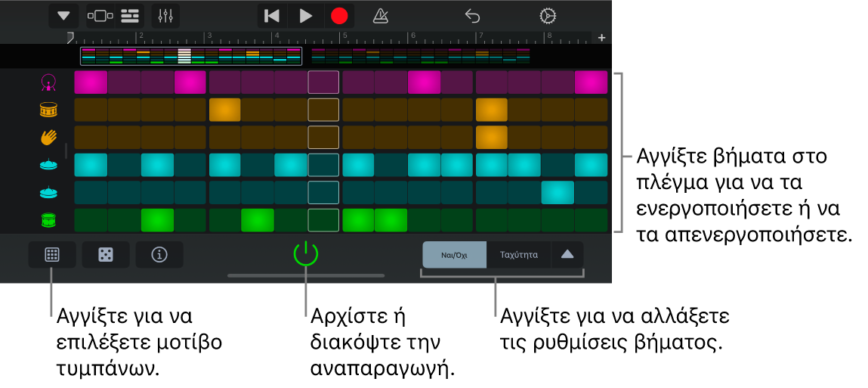Image resolution: width=868 pixels, height=388 pixels.
Task: Turn off snare step 13
Action: (x=492, y=110)
